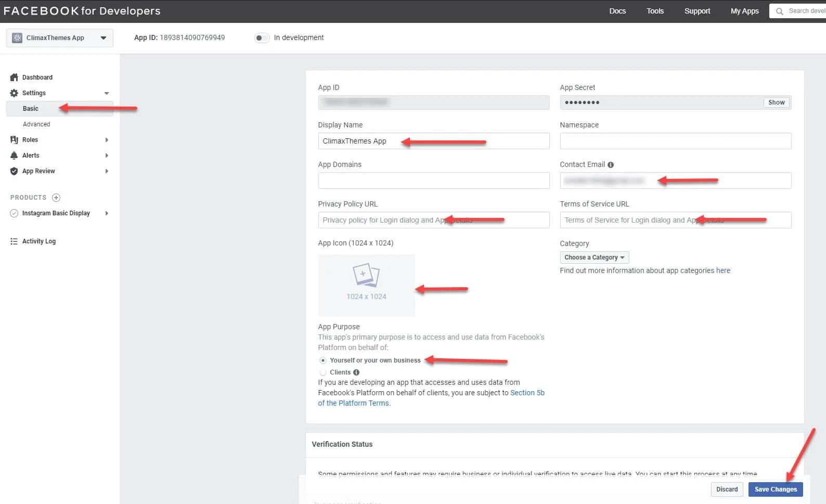
Task: Open the Tools menu
Action: 655,11
